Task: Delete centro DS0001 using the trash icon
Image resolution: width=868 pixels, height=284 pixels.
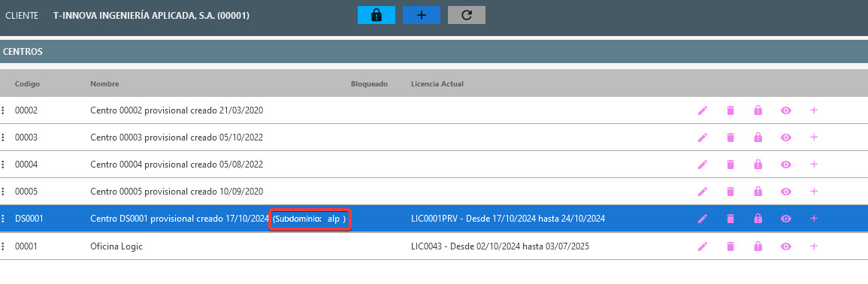Action: [x=730, y=219]
